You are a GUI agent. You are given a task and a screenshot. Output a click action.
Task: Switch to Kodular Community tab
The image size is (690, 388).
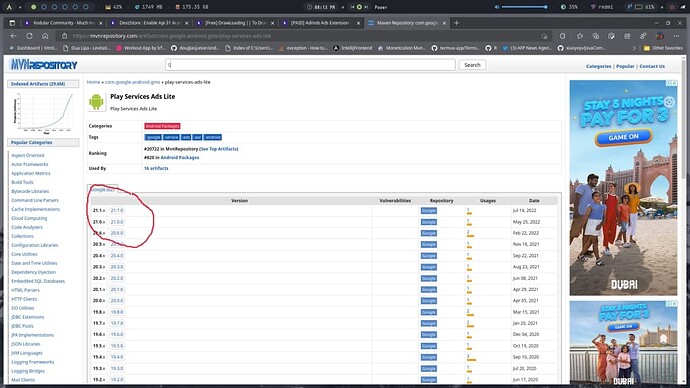[x=60, y=23]
